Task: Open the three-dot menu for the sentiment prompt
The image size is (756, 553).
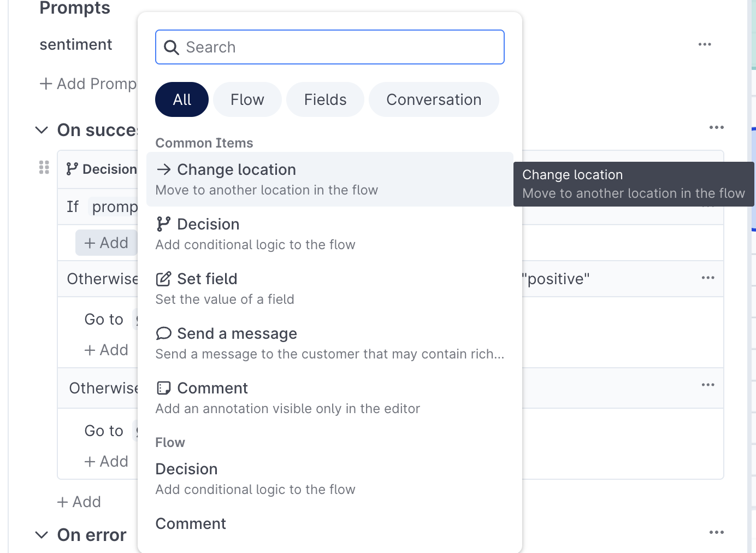Action: [x=705, y=44]
